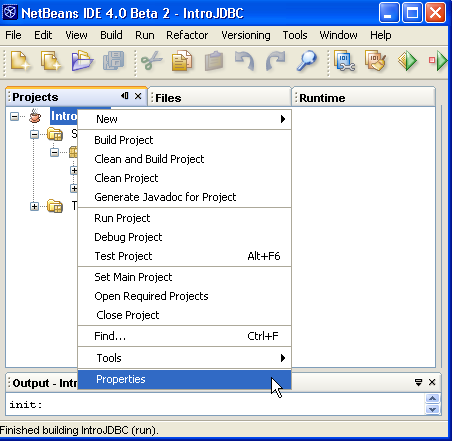Screen dimensions: 452x441
Task: Open the File menu
Action: pos(13,35)
